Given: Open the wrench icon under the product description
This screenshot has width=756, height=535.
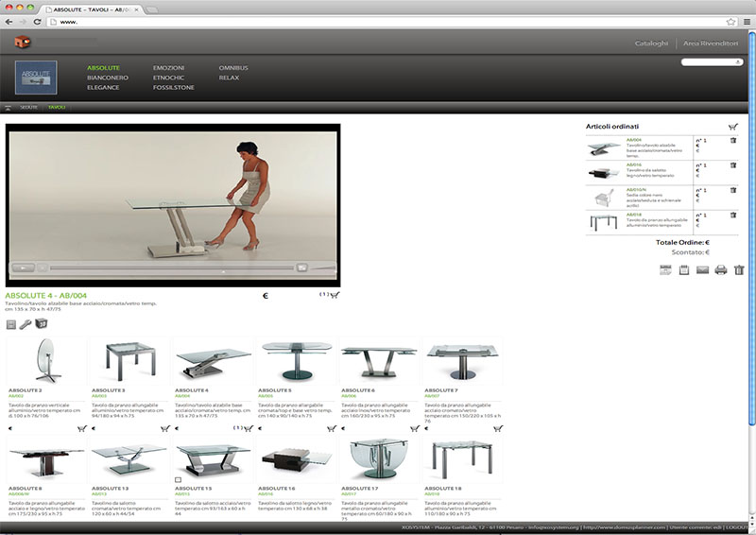Looking at the screenshot, I should pyautogui.click(x=26, y=324).
